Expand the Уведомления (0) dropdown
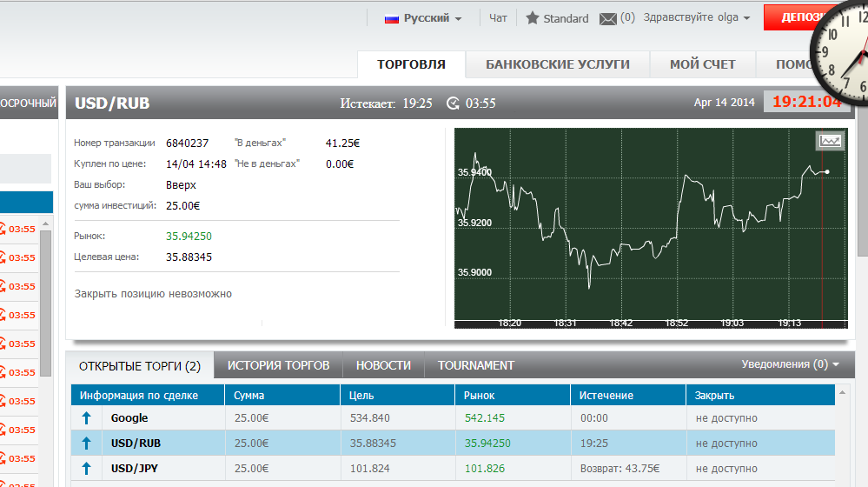The image size is (868, 487). point(790,364)
